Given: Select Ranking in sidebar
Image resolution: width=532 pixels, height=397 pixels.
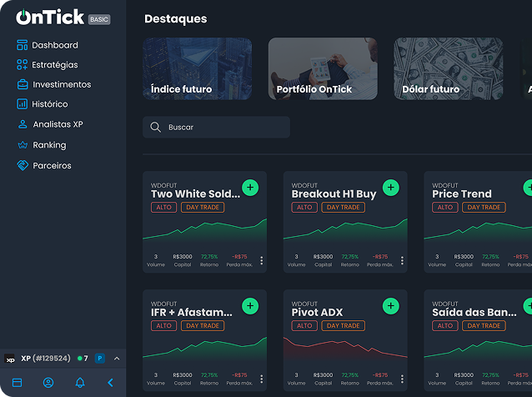Looking at the screenshot, I should click(49, 145).
